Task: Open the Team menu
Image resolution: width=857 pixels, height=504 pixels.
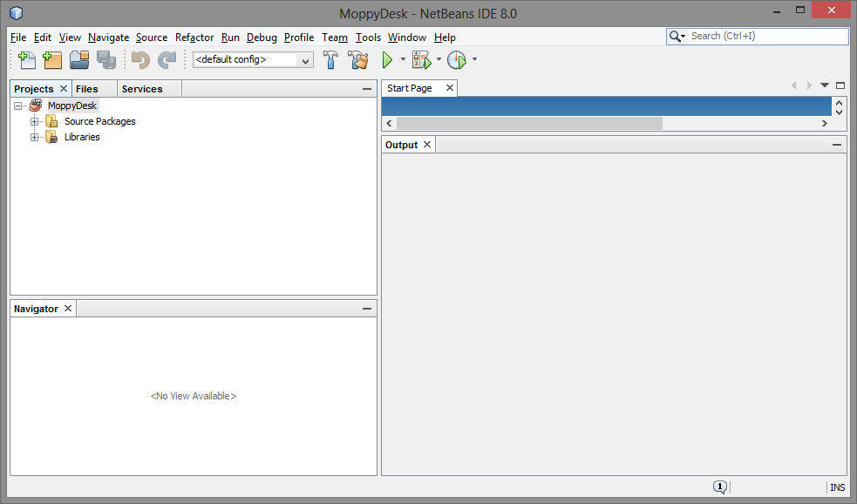Action: click(x=335, y=37)
